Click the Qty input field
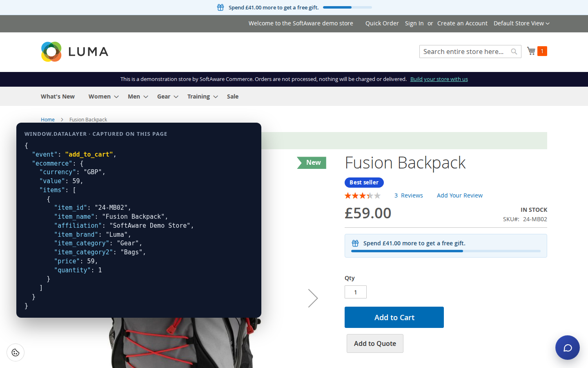The image size is (588, 368). click(x=356, y=292)
